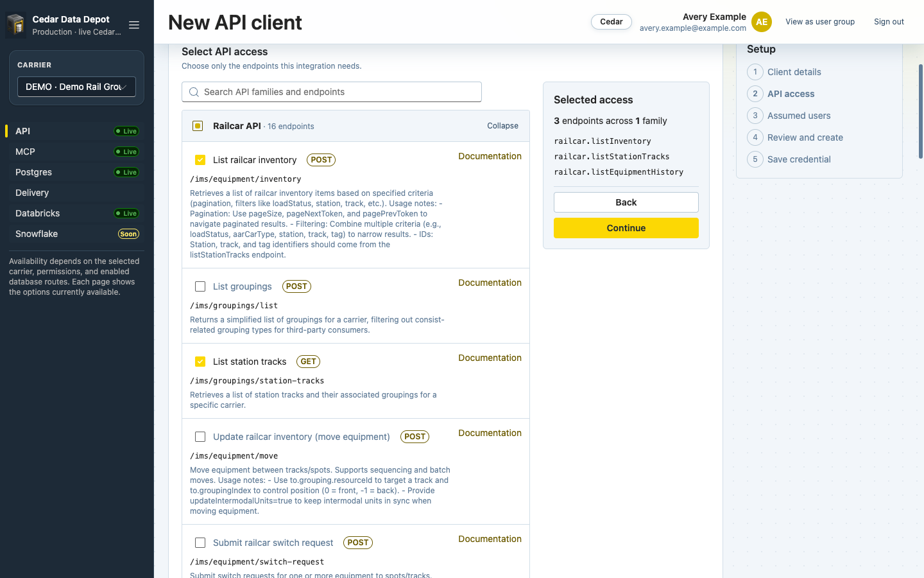This screenshot has height=578, width=924.
Task: Click Sign out
Action: 889,22
